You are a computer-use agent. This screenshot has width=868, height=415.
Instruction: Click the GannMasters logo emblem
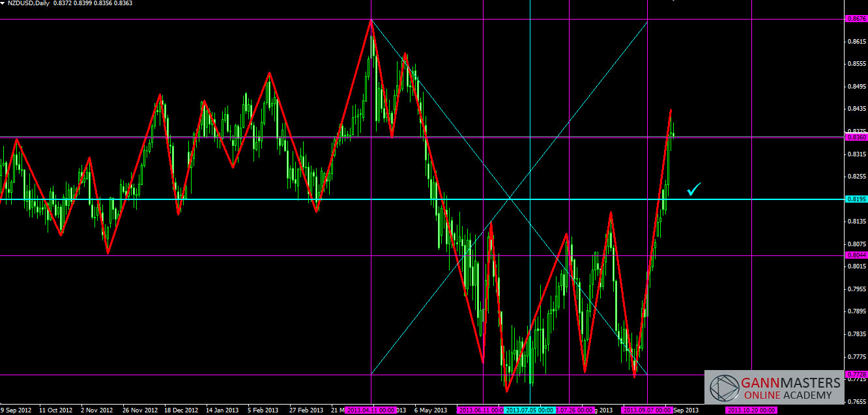[724, 388]
